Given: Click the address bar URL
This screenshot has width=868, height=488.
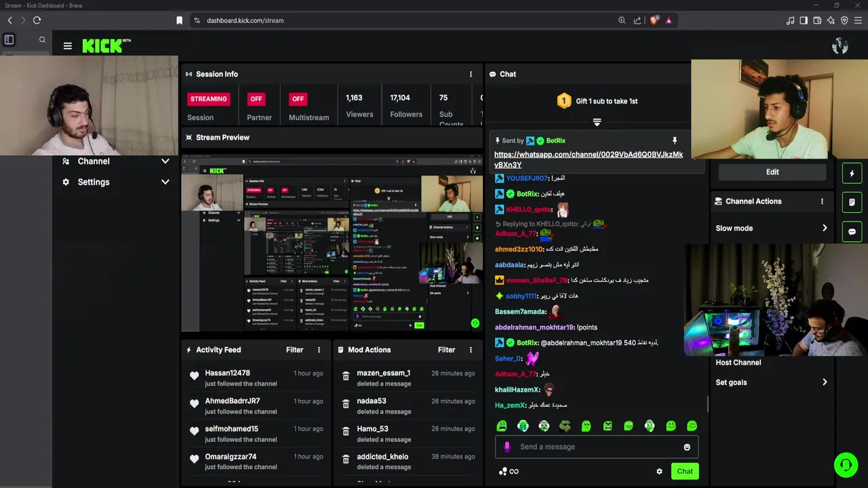Looking at the screenshot, I should point(245,20).
